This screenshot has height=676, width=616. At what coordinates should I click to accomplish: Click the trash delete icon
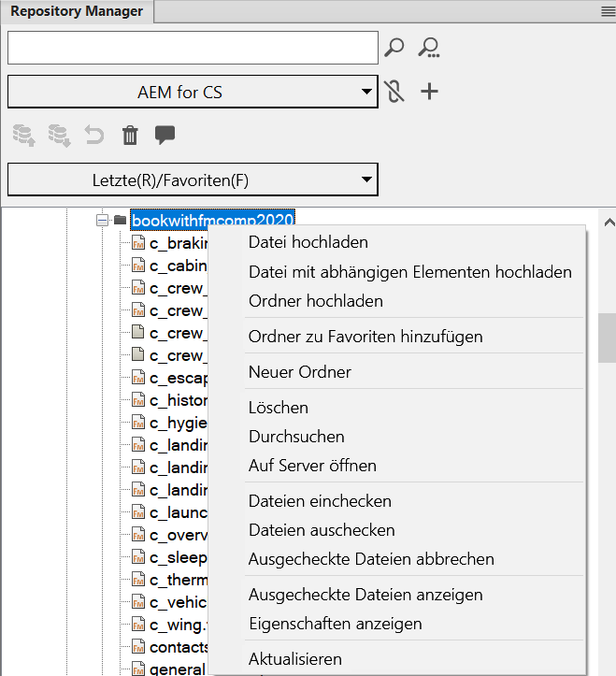(130, 137)
